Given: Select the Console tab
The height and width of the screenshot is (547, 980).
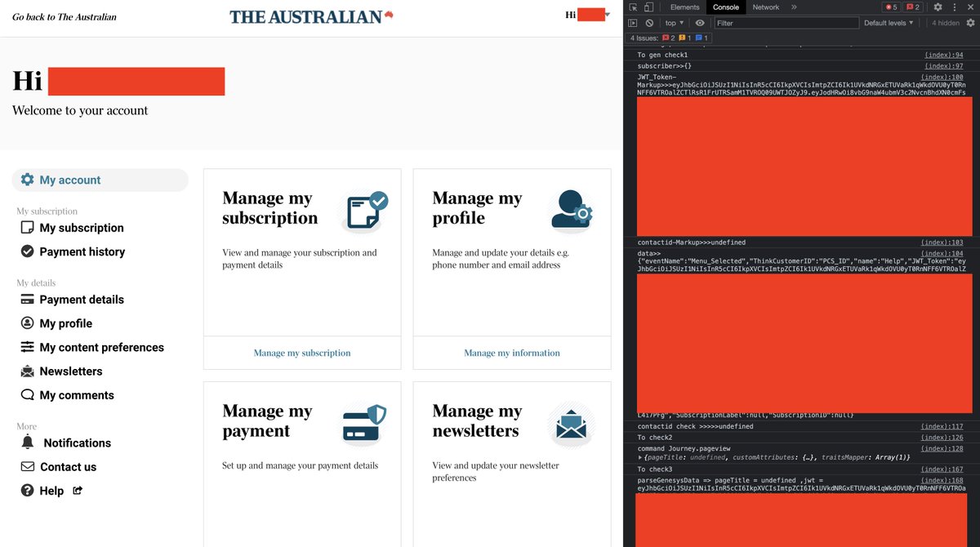Looking at the screenshot, I should [726, 7].
